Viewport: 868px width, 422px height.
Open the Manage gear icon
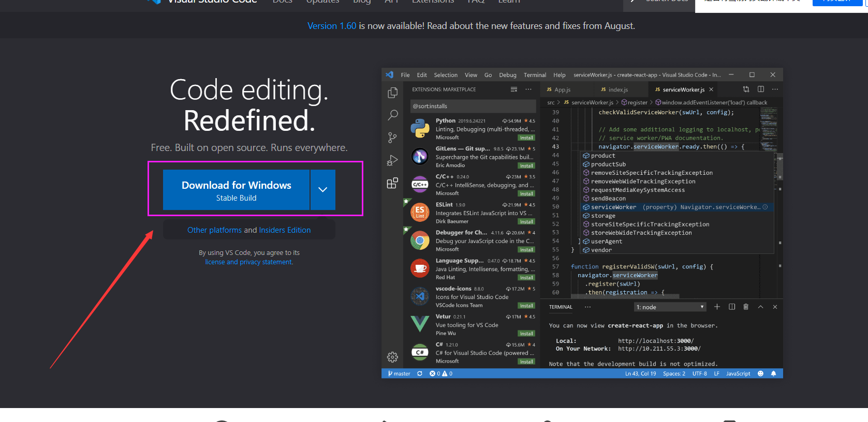point(393,357)
